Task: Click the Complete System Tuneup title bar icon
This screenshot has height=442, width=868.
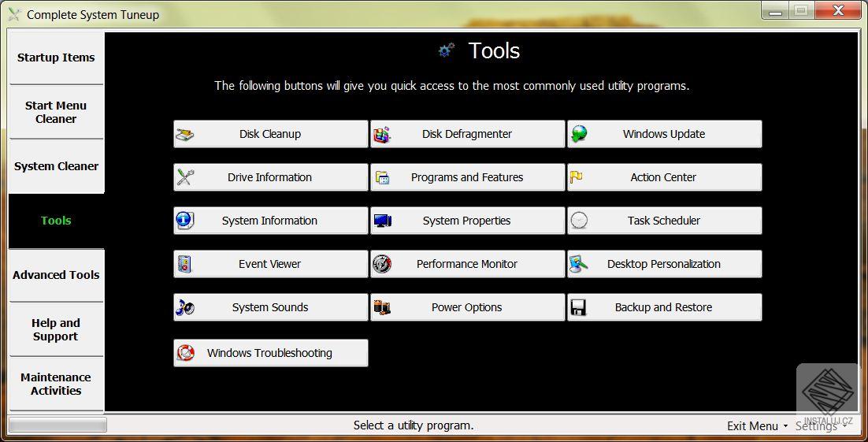Action: point(14,14)
